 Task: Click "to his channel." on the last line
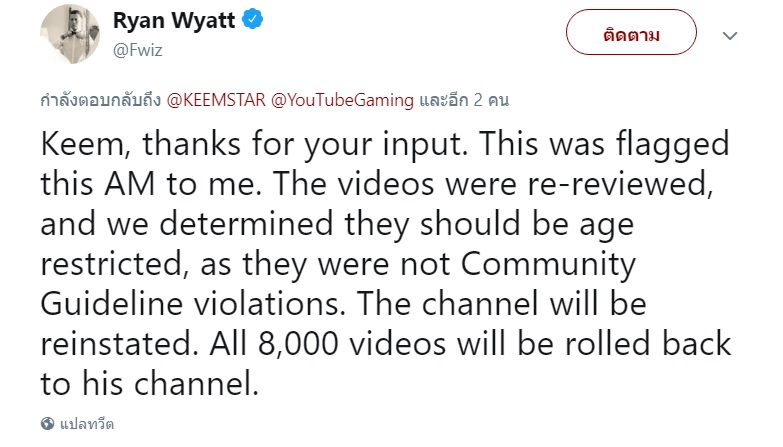pyautogui.click(x=151, y=384)
